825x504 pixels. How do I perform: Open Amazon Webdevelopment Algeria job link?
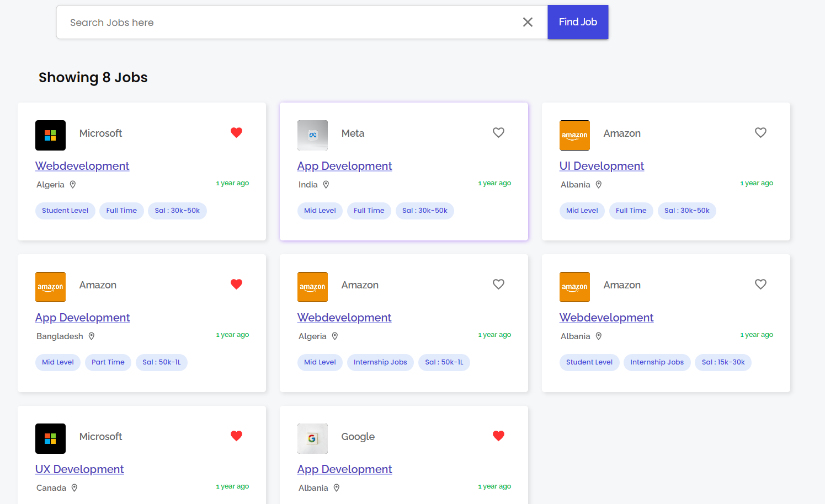[344, 318]
